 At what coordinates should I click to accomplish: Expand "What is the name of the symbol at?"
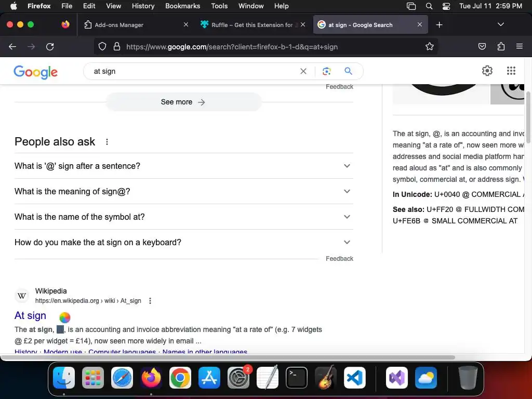pyautogui.click(x=183, y=217)
